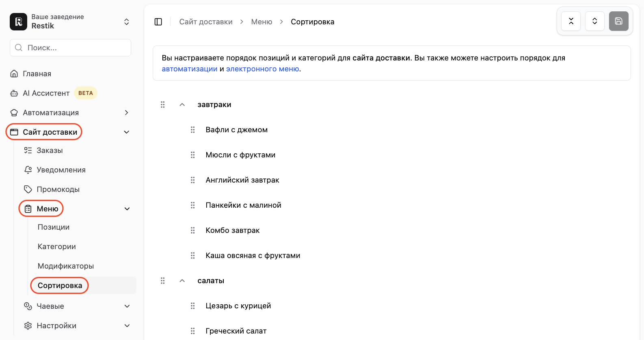Image resolution: width=644 pixels, height=340 pixels.
Task: Follow the электронного меню link
Action: (263, 69)
